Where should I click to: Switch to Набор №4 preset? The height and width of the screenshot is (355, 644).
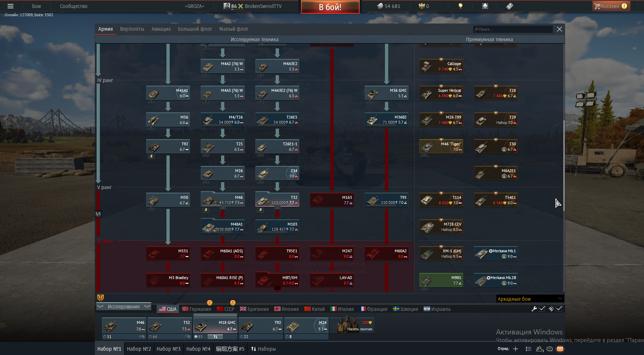[x=198, y=349]
